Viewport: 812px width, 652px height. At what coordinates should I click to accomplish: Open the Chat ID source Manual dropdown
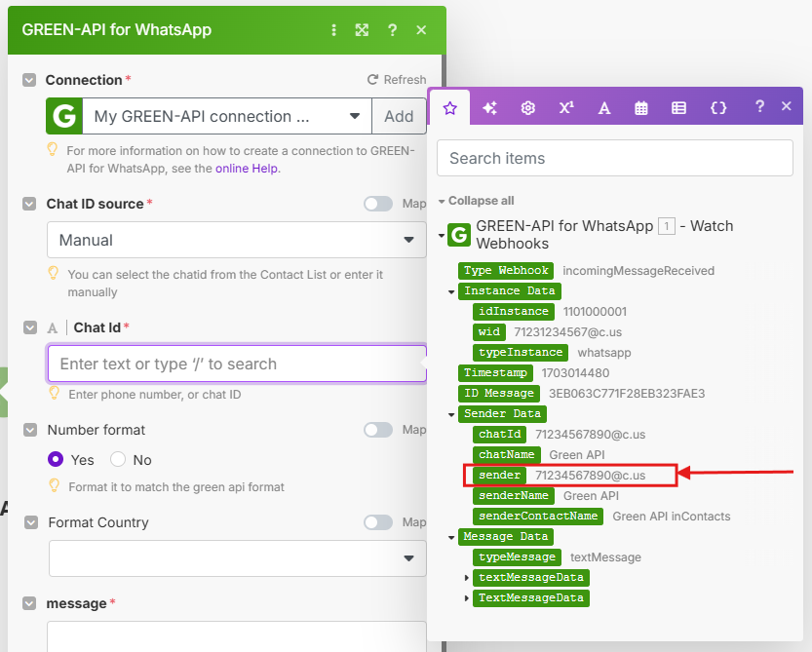[x=236, y=240]
